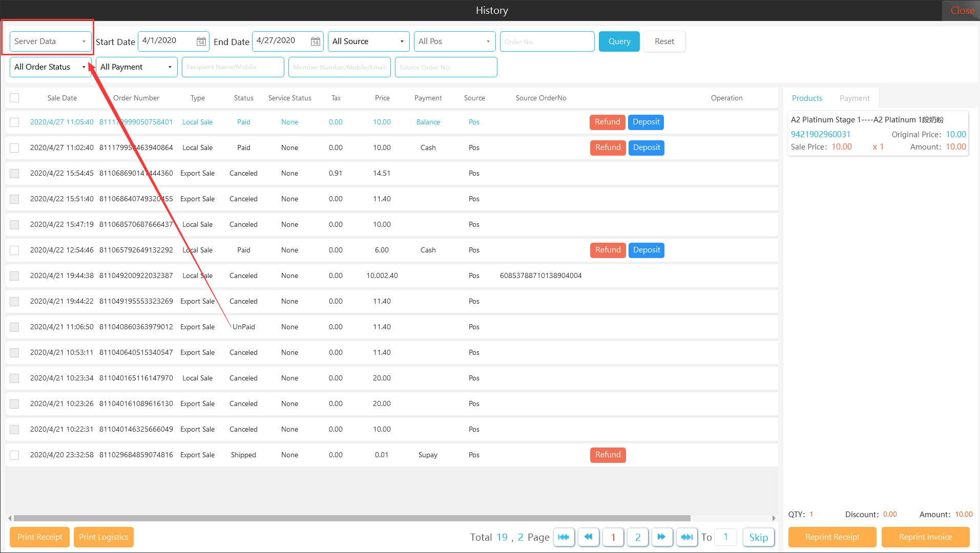Open the End Date calendar picker
Screen dimensions: 980x553
[316, 41]
